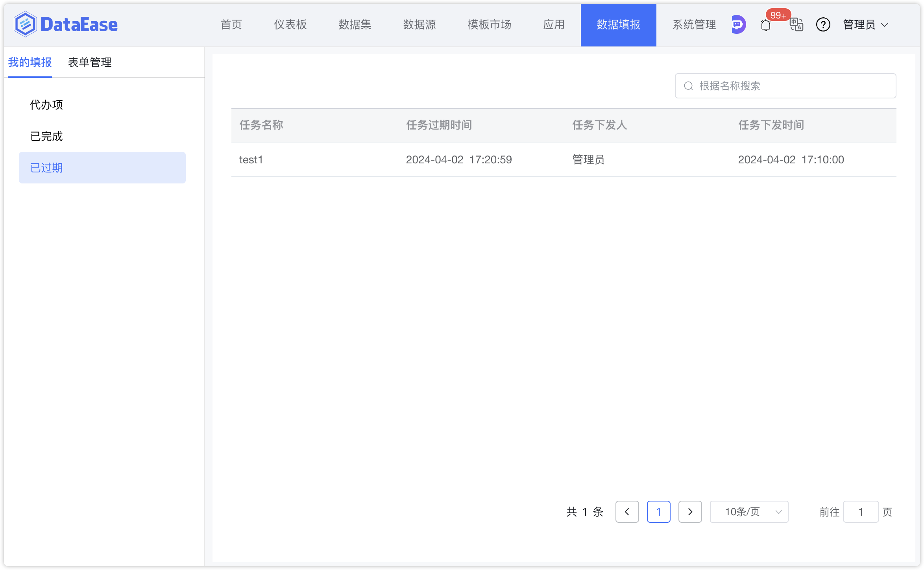This screenshot has width=924, height=570.
Task: Click the test1 task row
Action: pyautogui.click(x=251, y=159)
